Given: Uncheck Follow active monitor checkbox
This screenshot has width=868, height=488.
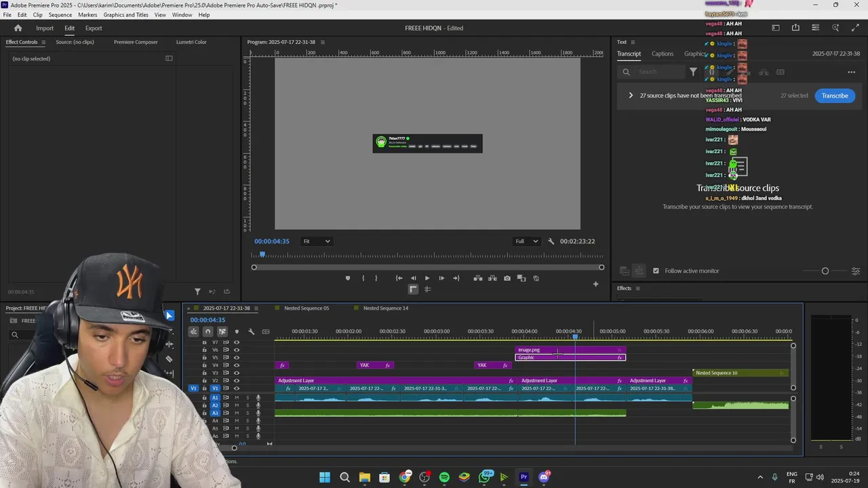Looking at the screenshot, I should [x=656, y=271].
